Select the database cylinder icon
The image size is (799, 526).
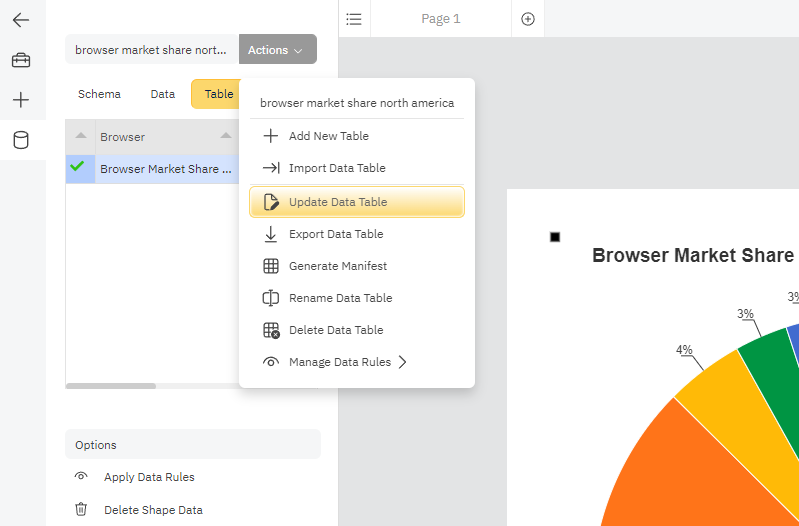coord(21,140)
